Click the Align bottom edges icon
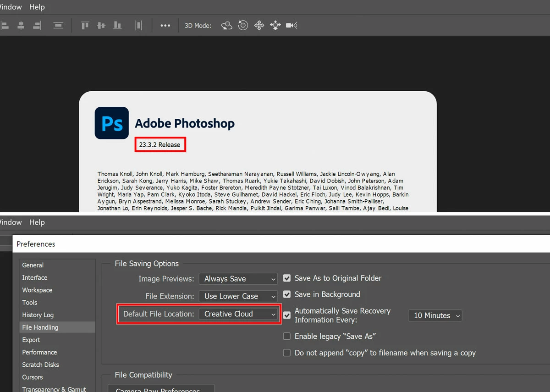 click(118, 26)
